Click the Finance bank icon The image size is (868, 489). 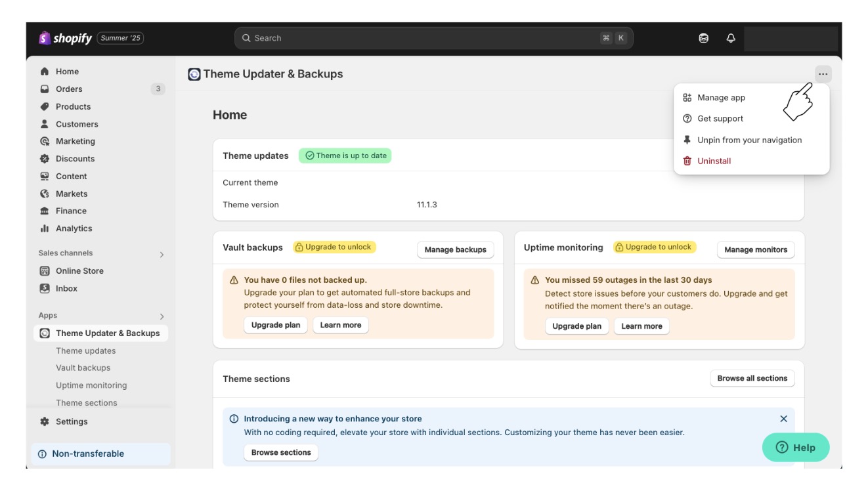(x=45, y=211)
